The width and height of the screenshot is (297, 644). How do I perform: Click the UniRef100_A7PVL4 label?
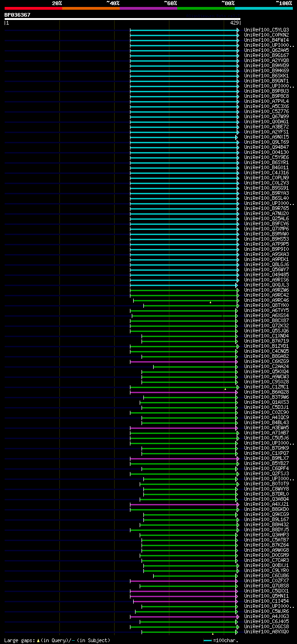point(266,102)
